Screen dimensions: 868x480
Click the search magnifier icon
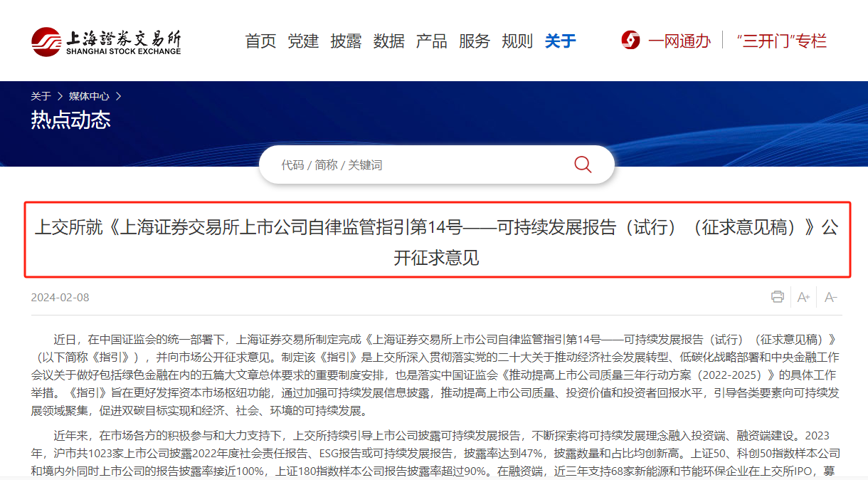[x=583, y=165]
